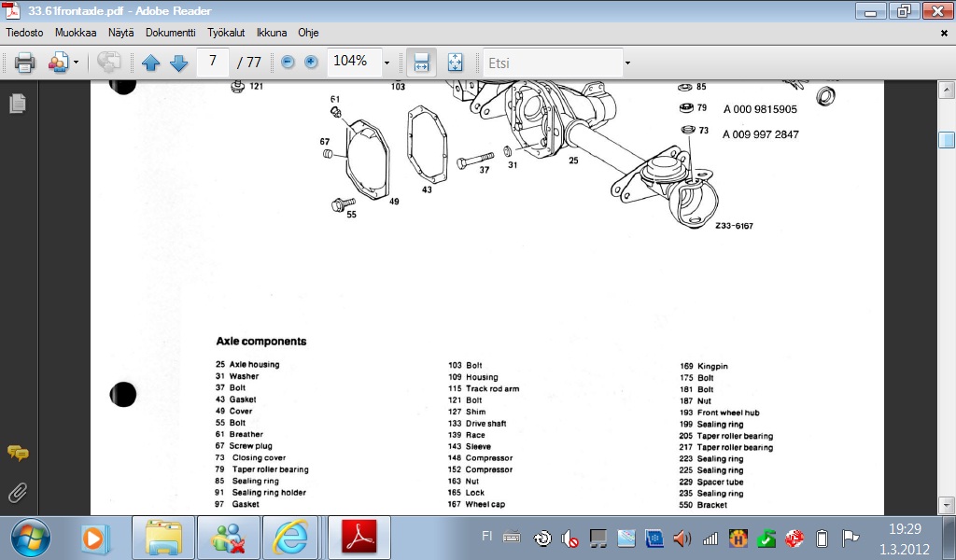
Task: Open the Pages thumbnail panel in sidebar
Action: (17, 104)
